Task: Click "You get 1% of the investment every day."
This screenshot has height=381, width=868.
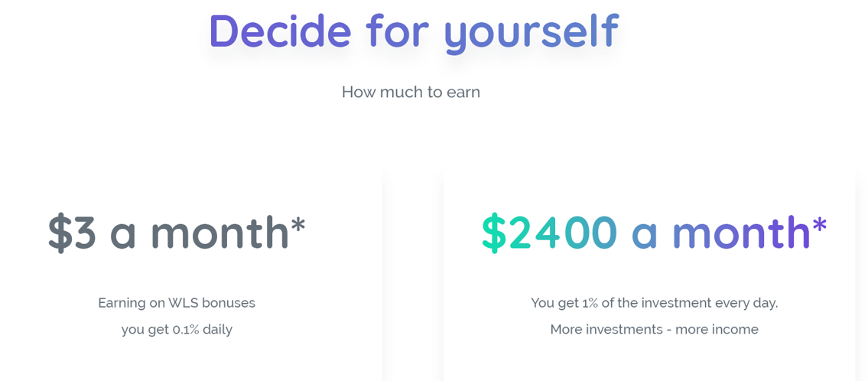Action: [655, 303]
